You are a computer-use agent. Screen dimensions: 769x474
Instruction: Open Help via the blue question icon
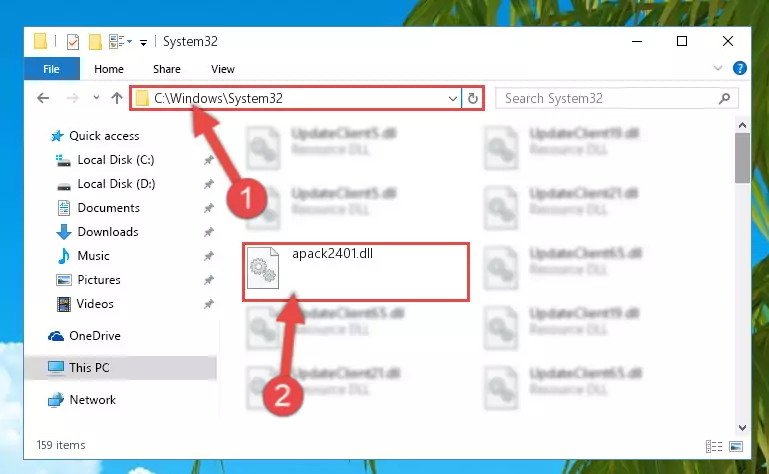click(x=740, y=68)
